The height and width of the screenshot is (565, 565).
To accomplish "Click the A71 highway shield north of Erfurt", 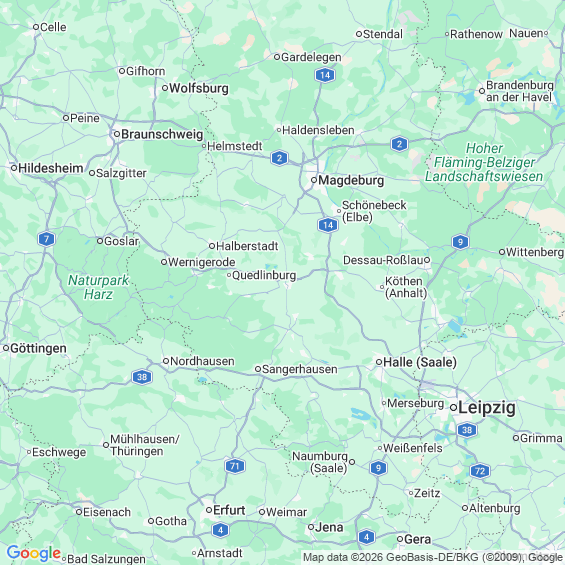I will [x=235, y=466].
